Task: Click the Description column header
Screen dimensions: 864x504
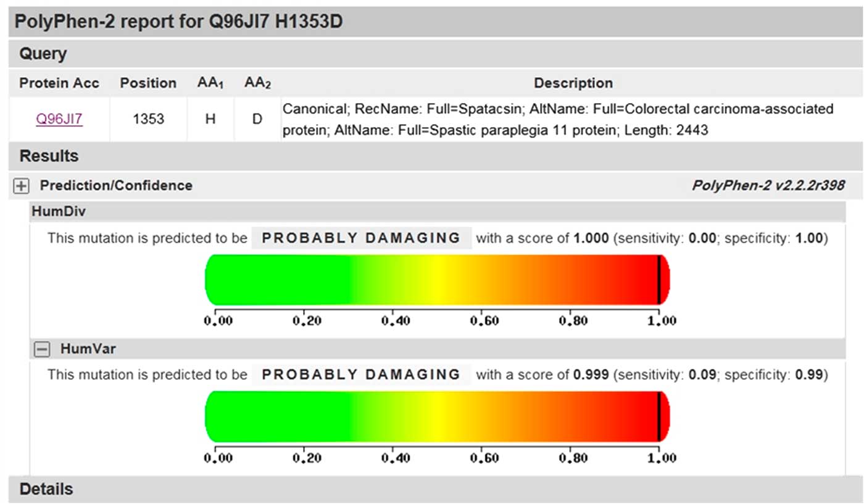Action: tap(573, 83)
